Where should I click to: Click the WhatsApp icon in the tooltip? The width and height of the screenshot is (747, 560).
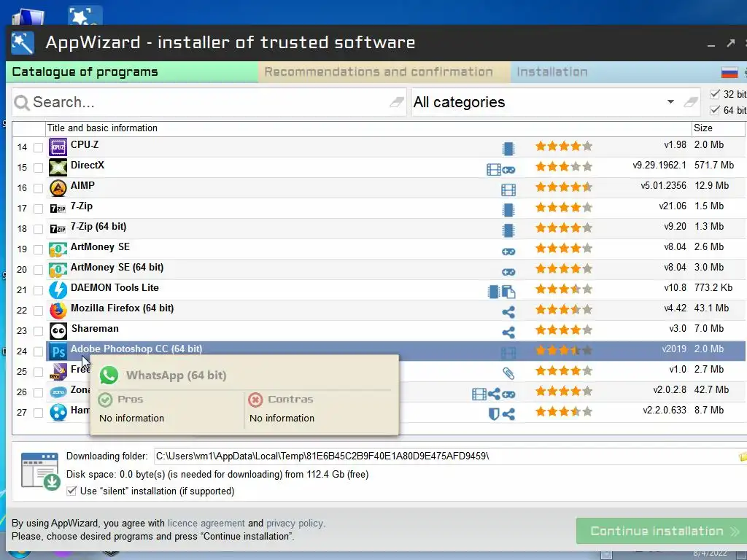109,376
